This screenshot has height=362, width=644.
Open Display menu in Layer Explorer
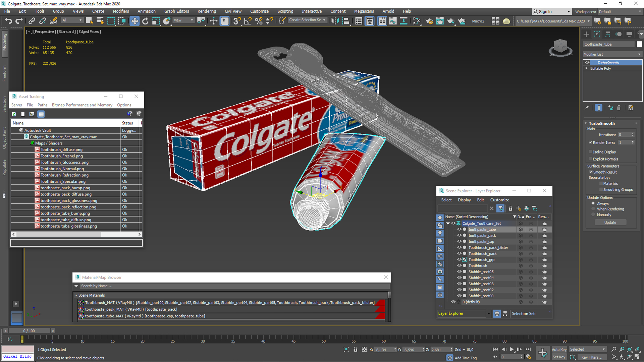tap(464, 200)
